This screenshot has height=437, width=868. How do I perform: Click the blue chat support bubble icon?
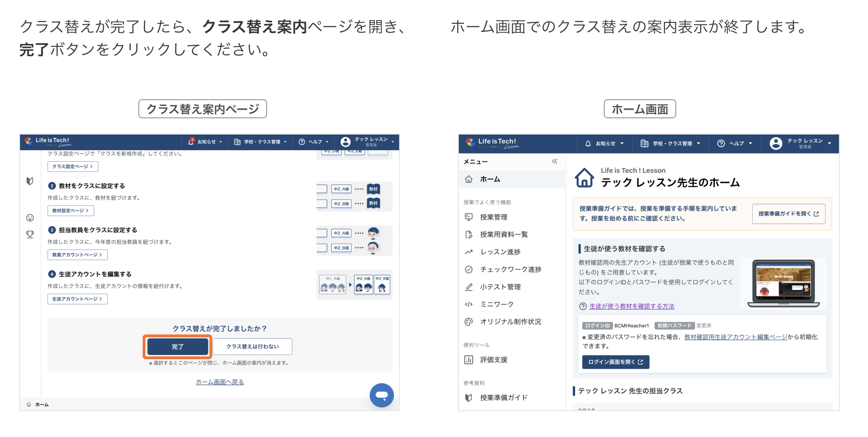[382, 395]
